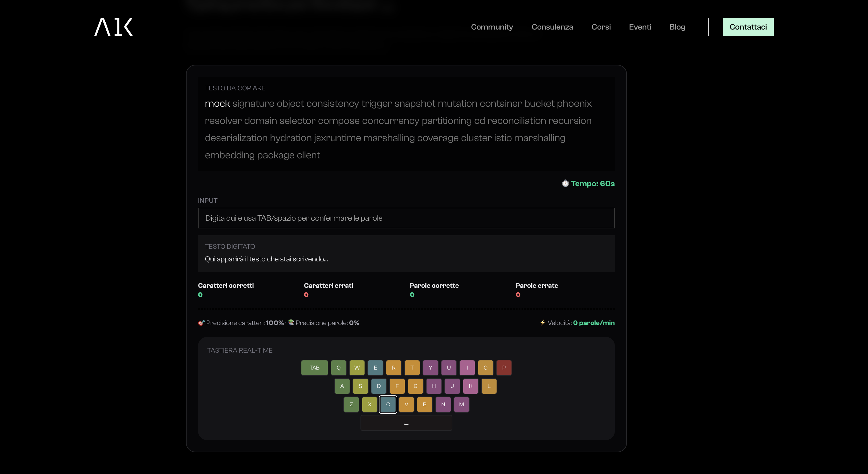Click the M key on virtual keyboard
Image resolution: width=868 pixels, height=474 pixels.
point(461,404)
